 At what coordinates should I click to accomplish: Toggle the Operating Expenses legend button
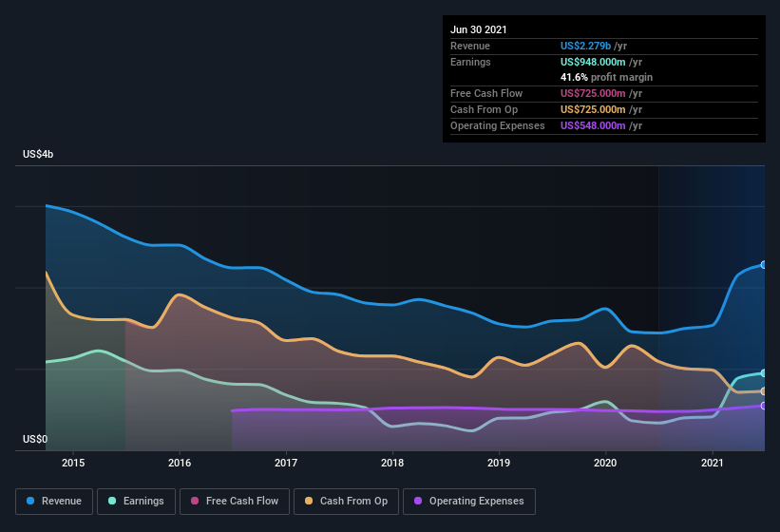(x=469, y=502)
